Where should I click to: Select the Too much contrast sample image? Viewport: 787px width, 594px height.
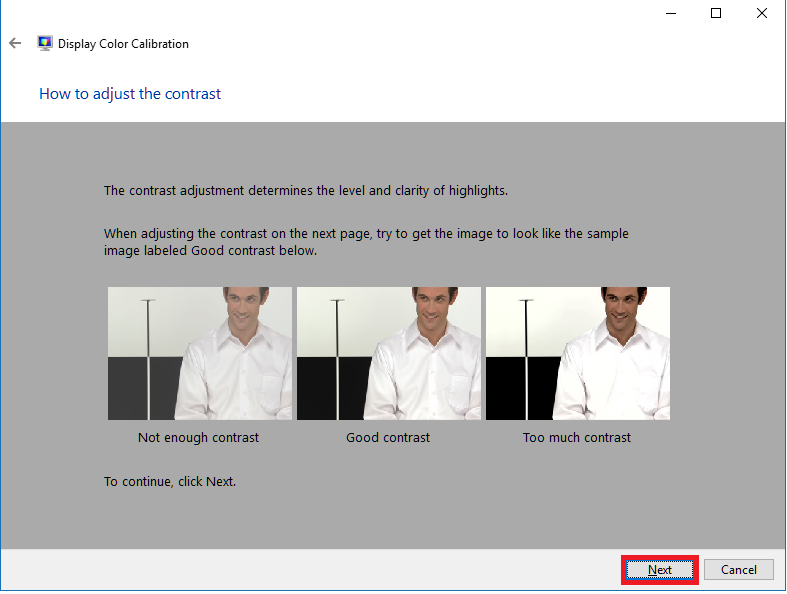[x=578, y=353]
